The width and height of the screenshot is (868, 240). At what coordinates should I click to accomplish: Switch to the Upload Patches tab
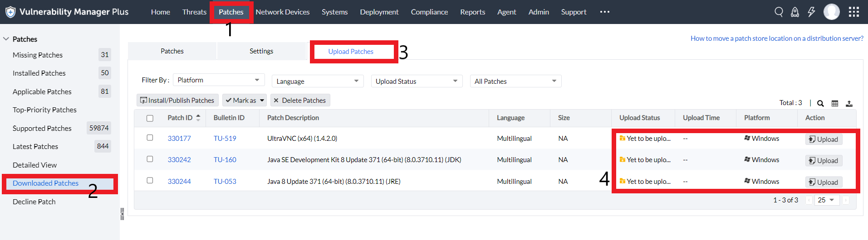point(351,52)
